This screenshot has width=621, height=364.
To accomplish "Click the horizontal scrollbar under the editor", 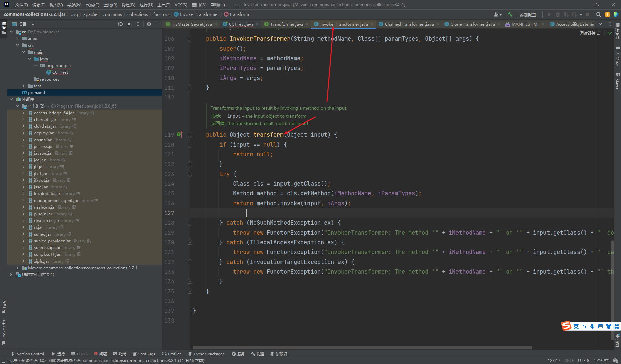I will [362, 347].
